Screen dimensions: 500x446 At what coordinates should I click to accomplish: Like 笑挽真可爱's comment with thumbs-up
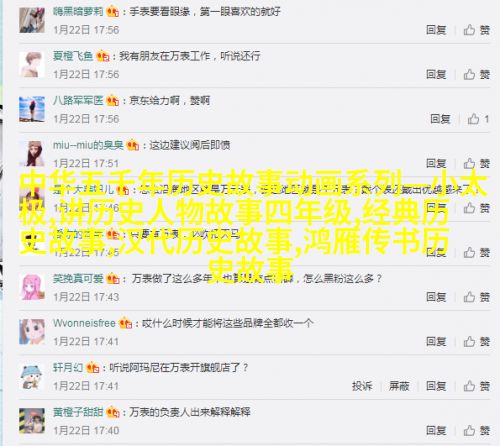(476, 297)
